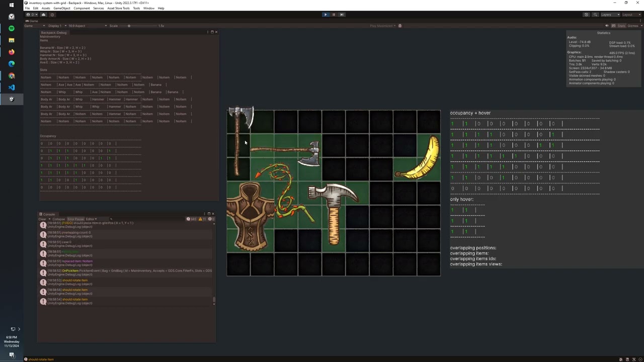Screen dimensions: 644x362
Task: Select the 'replaced item: NoItem' log entry
Action: click(x=126, y=263)
